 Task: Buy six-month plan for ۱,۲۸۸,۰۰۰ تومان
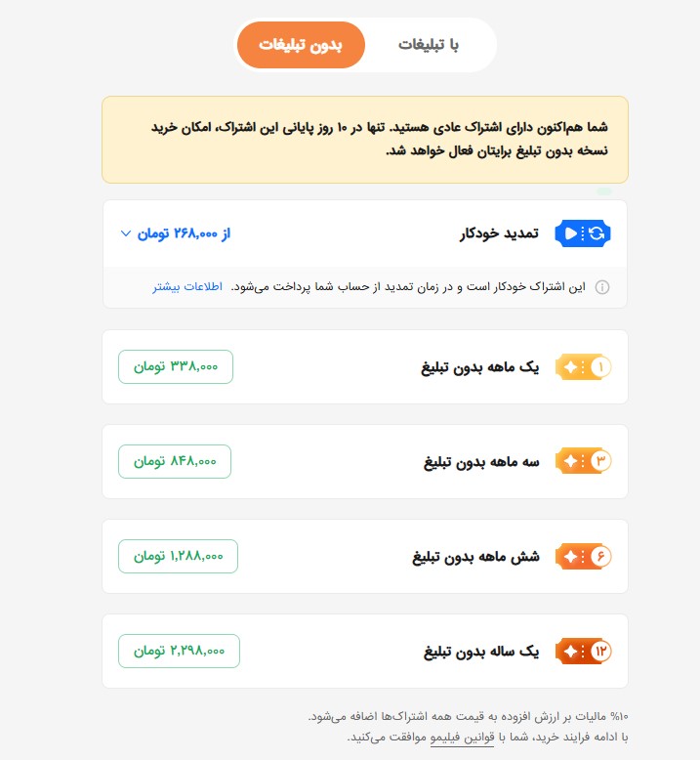pyautogui.click(x=178, y=556)
